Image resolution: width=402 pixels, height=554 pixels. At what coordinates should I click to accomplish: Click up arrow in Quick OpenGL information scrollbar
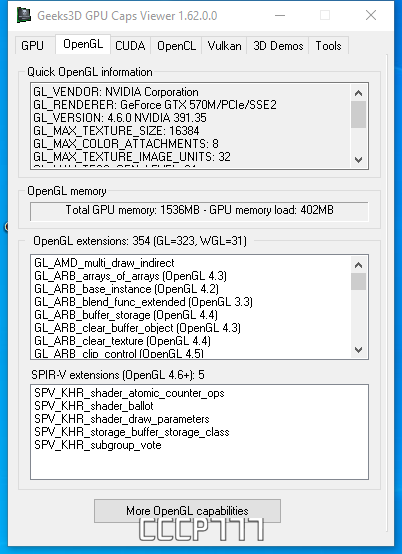358,93
